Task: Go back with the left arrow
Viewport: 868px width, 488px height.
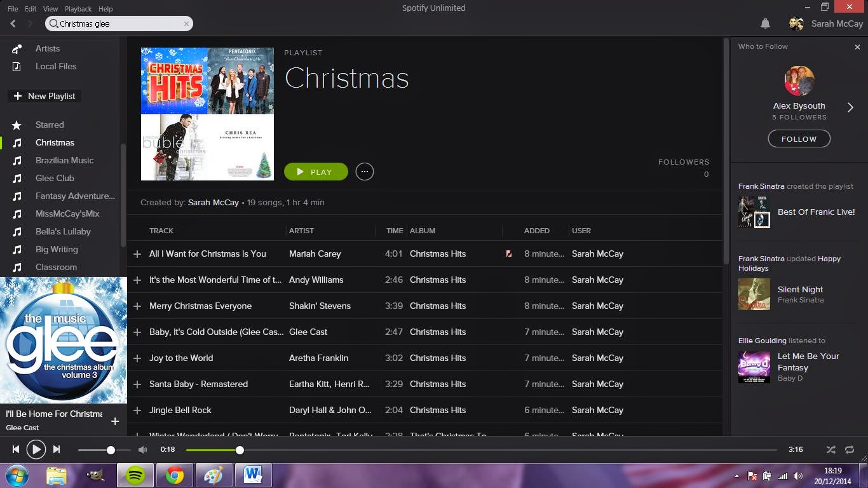Action: click(x=13, y=24)
